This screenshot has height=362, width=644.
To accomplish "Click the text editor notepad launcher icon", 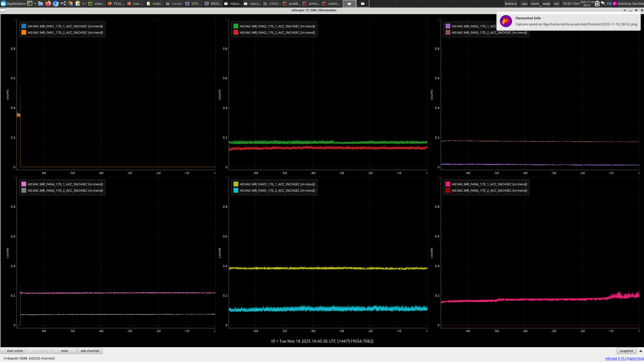I will point(78,4).
